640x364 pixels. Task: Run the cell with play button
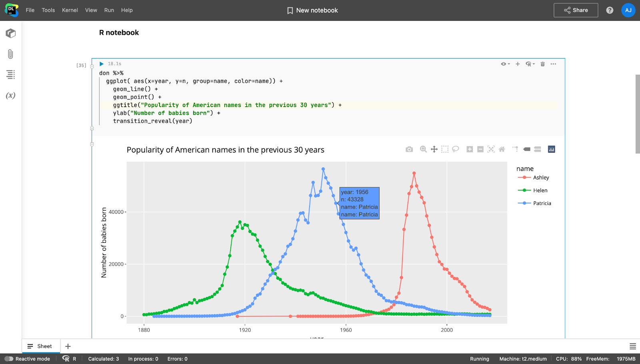102,64
